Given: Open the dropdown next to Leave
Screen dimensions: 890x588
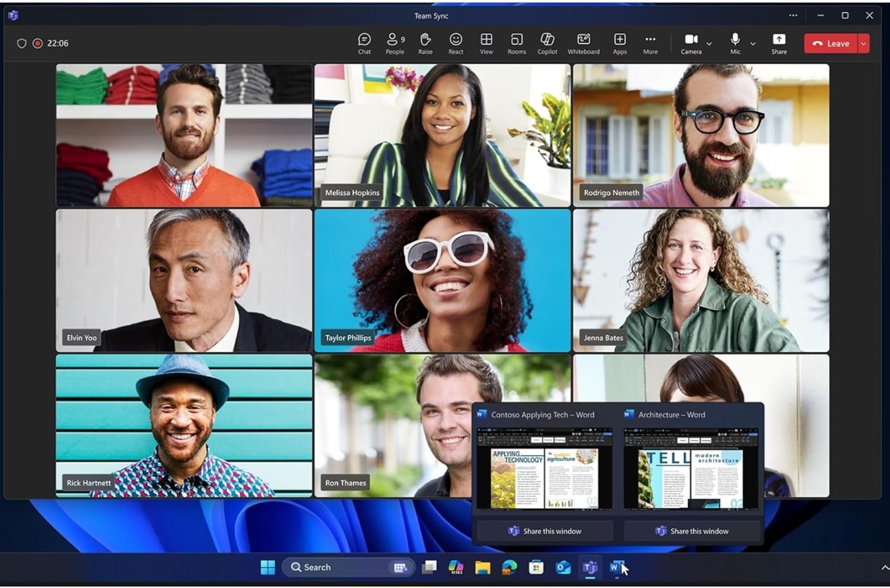Looking at the screenshot, I should click(863, 43).
